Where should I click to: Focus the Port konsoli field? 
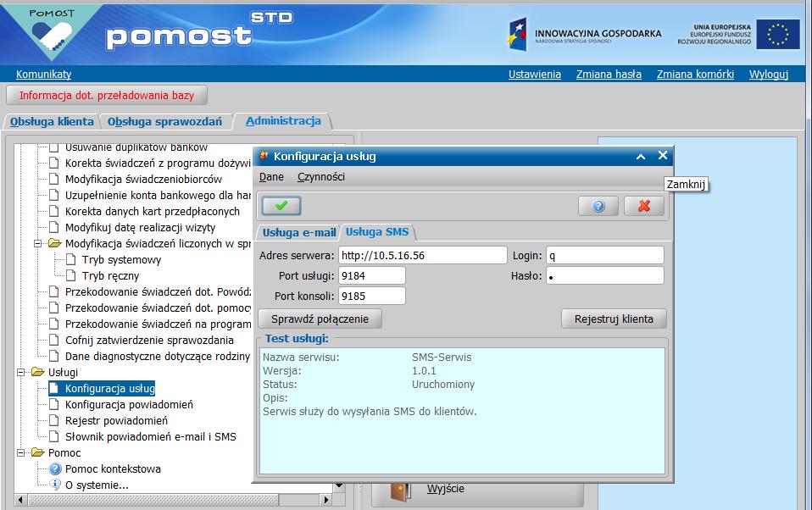pyautogui.click(x=372, y=296)
